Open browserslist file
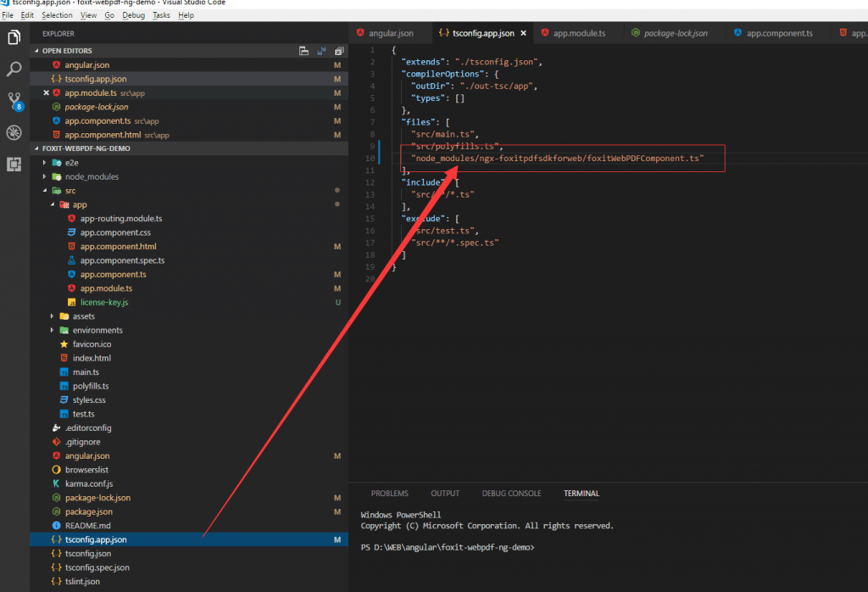The height and width of the screenshot is (592, 868). coord(189,470)
